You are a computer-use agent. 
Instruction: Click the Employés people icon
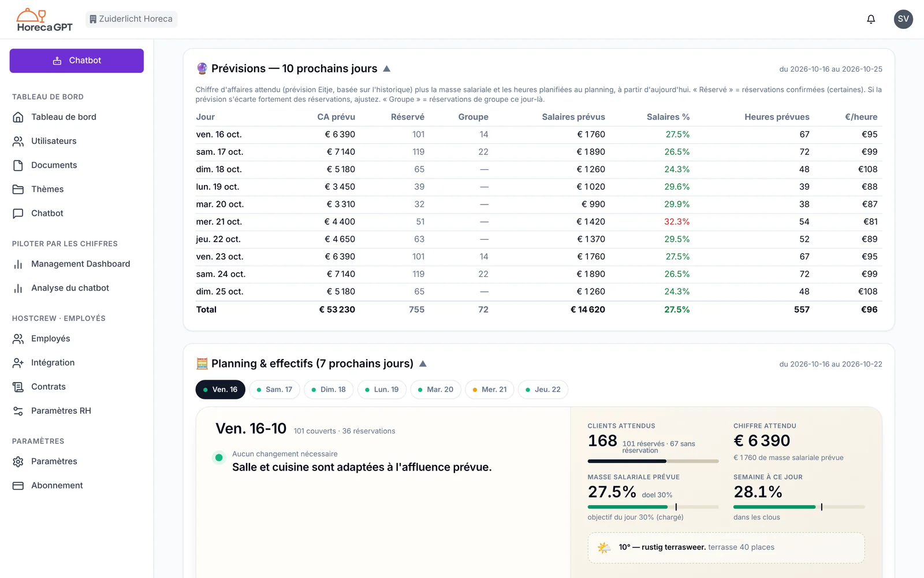point(18,339)
